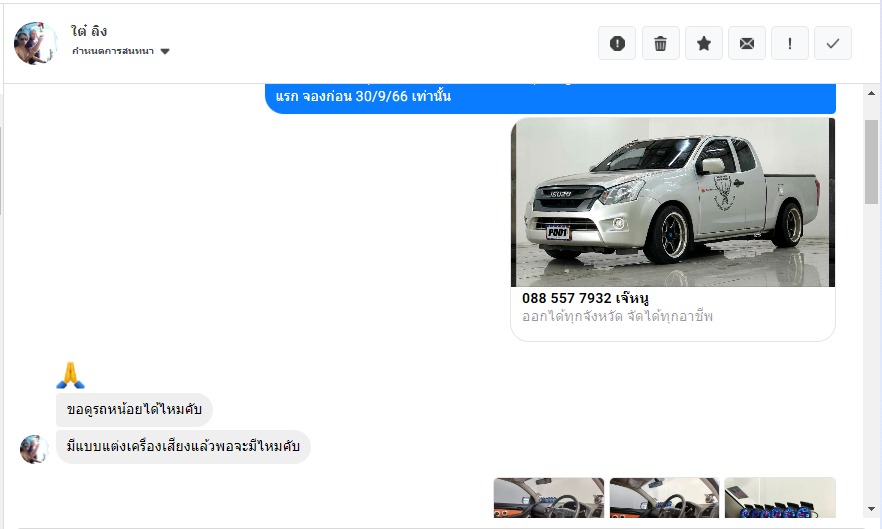Expand the กำหนดการสนทนา dropdown arrow
Viewport: 882px width, 529px height.
(x=165, y=51)
